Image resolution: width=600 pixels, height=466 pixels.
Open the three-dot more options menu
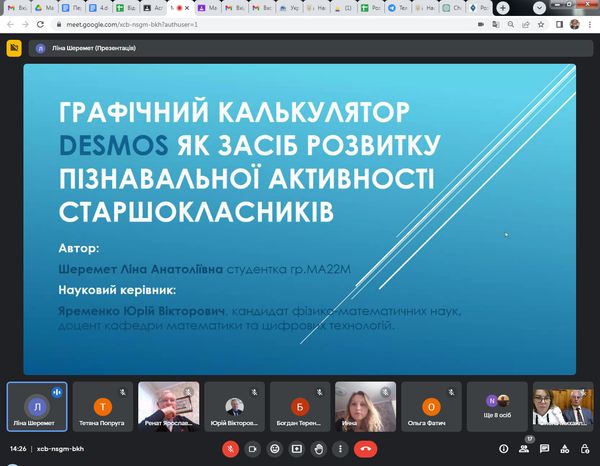point(342,449)
